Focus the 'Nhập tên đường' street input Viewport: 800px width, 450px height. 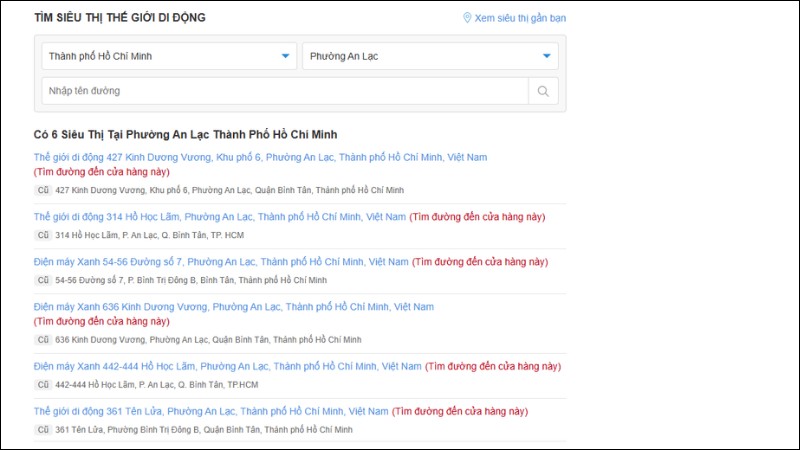pos(285,91)
